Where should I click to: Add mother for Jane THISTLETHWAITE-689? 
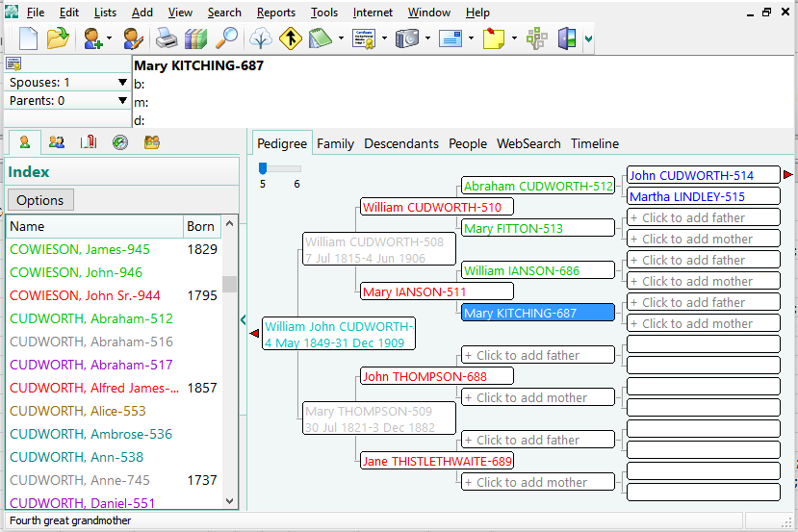point(538,482)
